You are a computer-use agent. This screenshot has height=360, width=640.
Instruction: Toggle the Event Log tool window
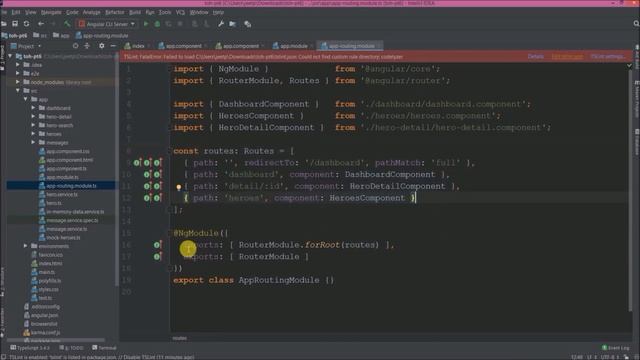tap(616, 348)
